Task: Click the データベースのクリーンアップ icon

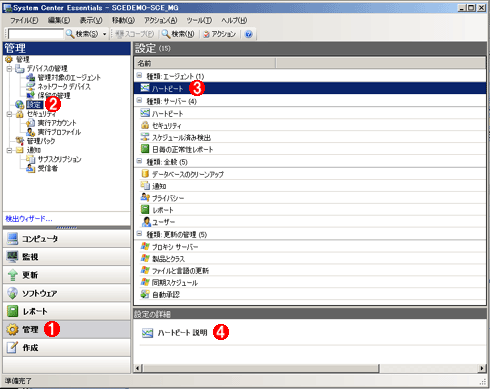Action: (x=145, y=174)
